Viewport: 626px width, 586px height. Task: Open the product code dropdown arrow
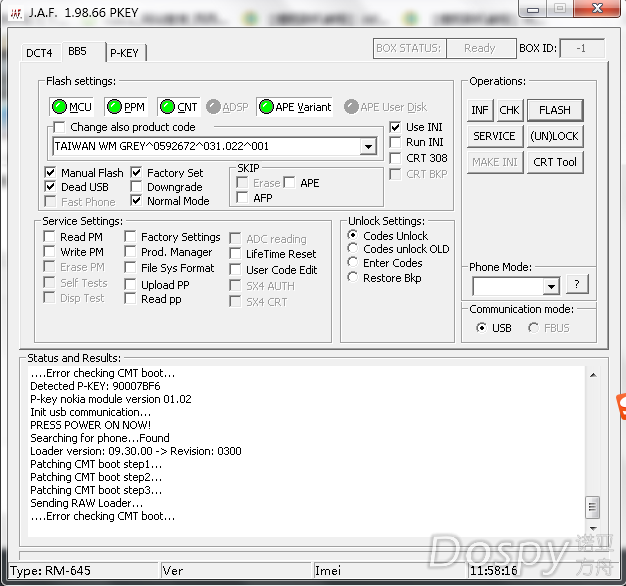coord(368,146)
